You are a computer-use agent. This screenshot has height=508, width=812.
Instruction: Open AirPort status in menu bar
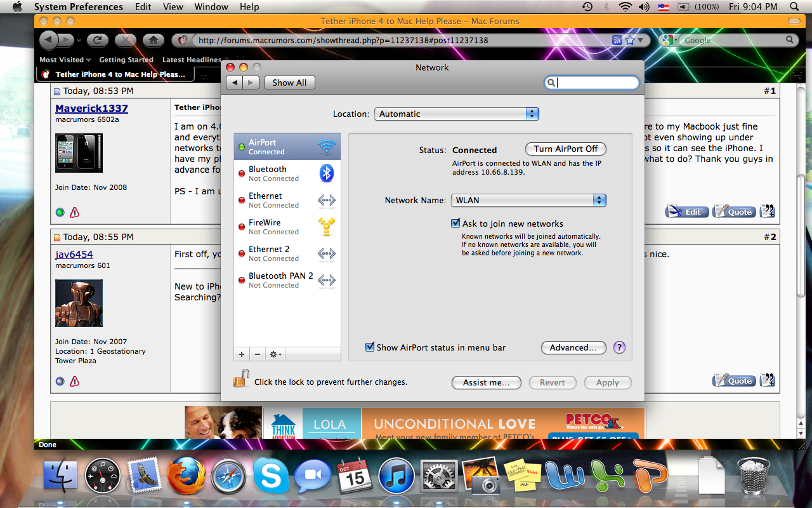point(625,7)
